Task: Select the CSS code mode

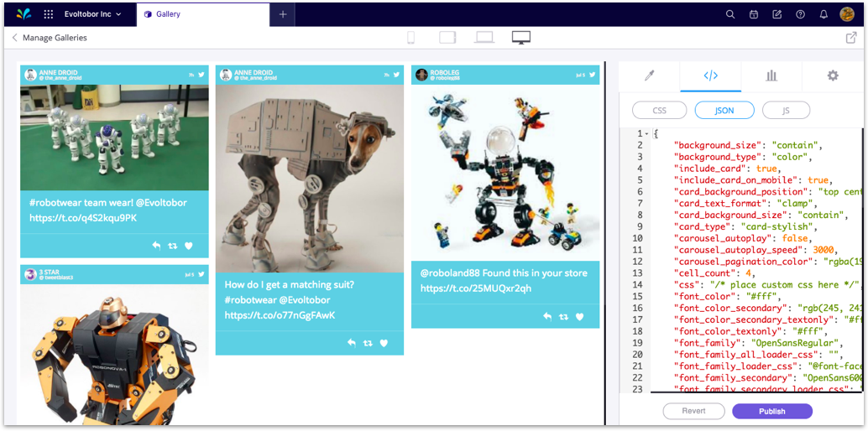Action: pos(659,110)
